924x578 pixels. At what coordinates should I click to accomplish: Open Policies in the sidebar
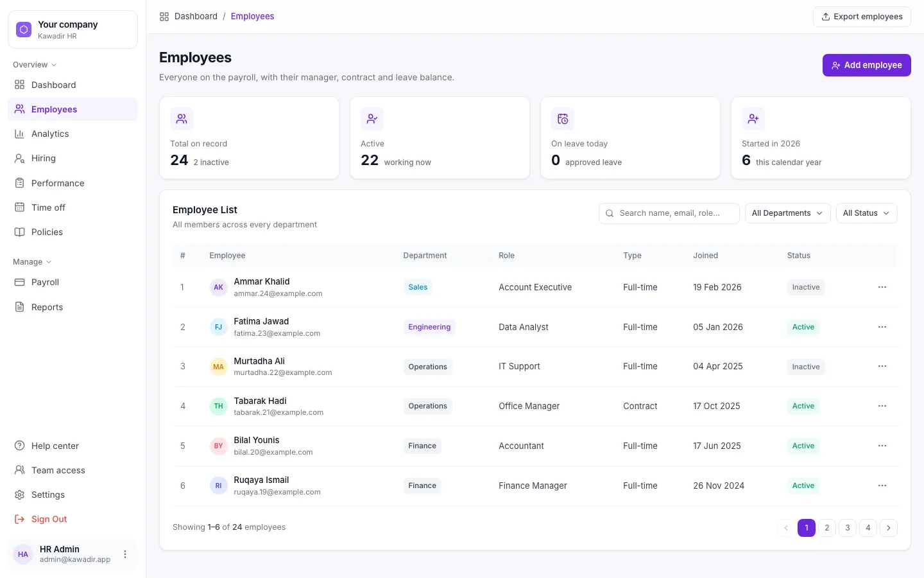[x=73, y=232]
